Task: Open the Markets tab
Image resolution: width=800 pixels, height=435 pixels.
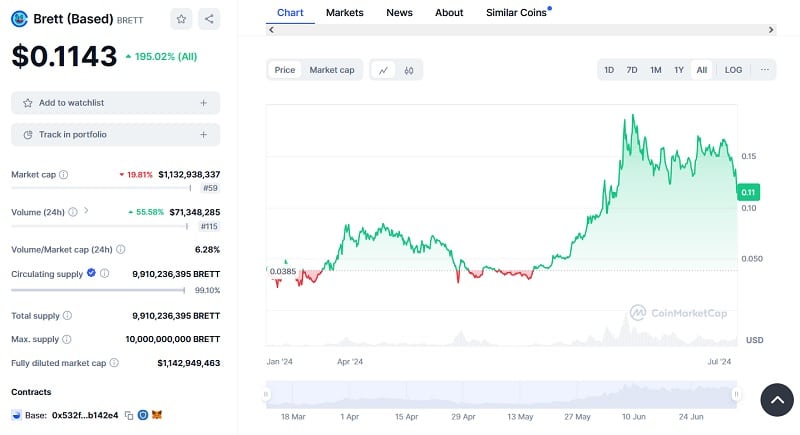Action: pyautogui.click(x=345, y=12)
